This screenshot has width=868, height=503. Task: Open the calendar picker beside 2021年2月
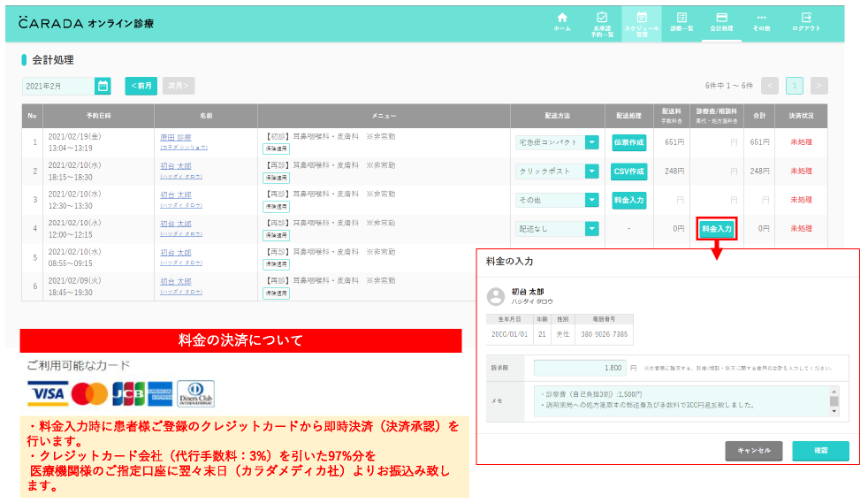point(103,86)
